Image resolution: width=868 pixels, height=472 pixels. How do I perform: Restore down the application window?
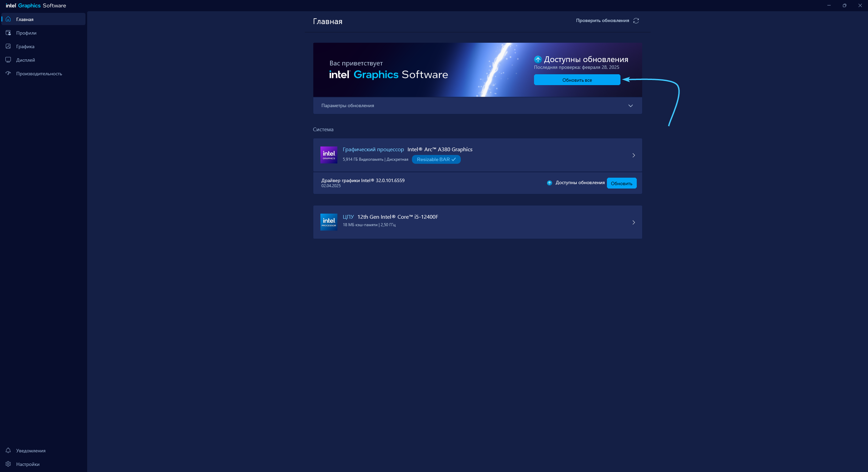(x=845, y=5)
